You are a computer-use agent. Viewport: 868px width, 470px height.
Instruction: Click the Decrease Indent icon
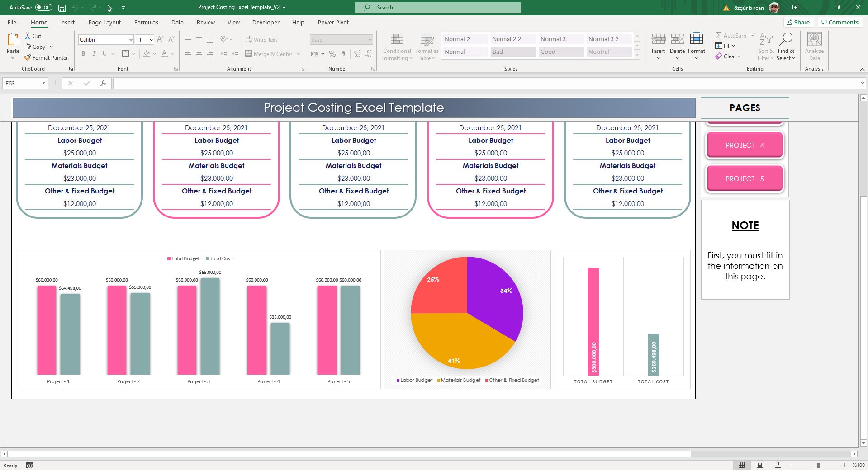(x=224, y=54)
